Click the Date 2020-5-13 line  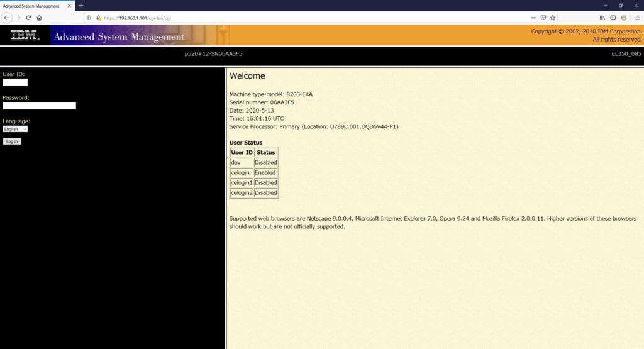point(252,111)
